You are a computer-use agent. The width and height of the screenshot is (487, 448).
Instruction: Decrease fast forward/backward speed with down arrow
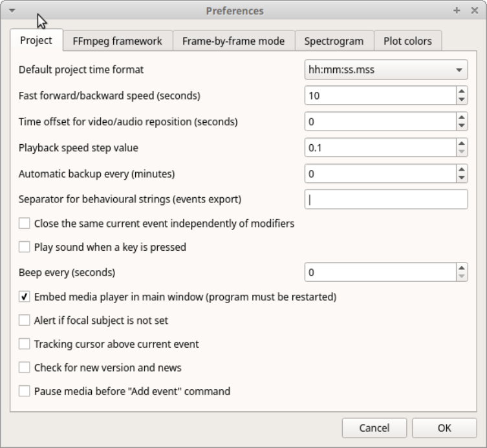pyautogui.click(x=461, y=100)
